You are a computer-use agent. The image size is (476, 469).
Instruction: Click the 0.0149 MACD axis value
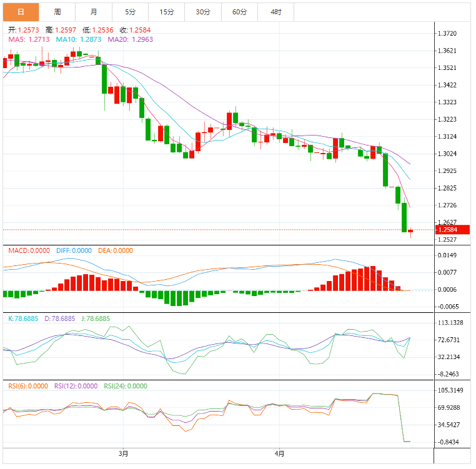447,255
